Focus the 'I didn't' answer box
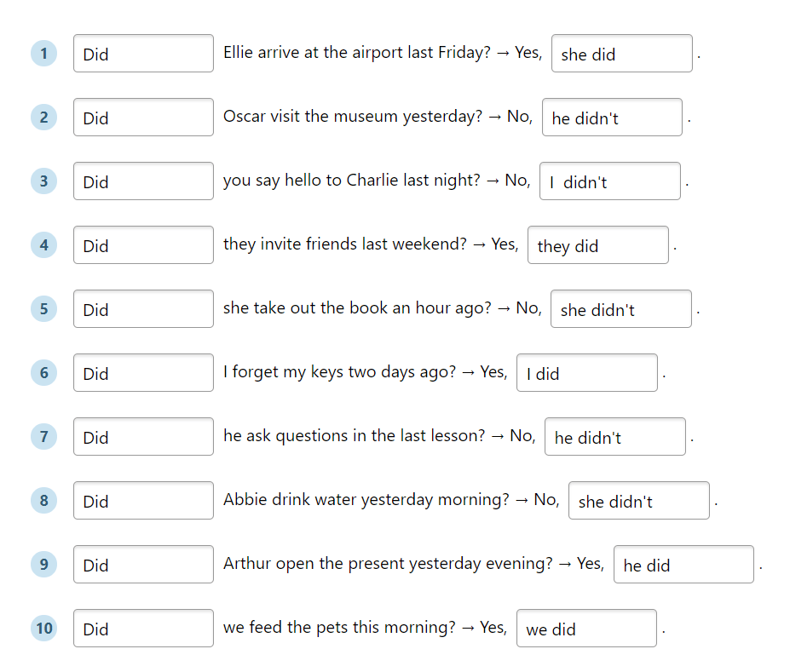The width and height of the screenshot is (790, 672). pyautogui.click(x=610, y=181)
